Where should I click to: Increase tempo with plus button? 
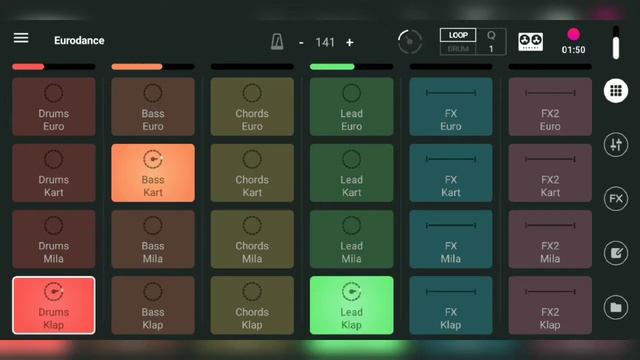pos(349,42)
